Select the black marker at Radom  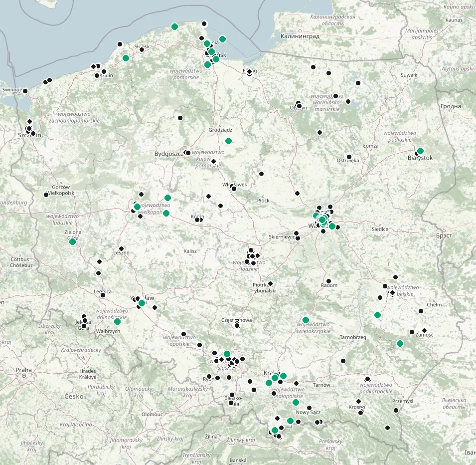tap(328, 281)
